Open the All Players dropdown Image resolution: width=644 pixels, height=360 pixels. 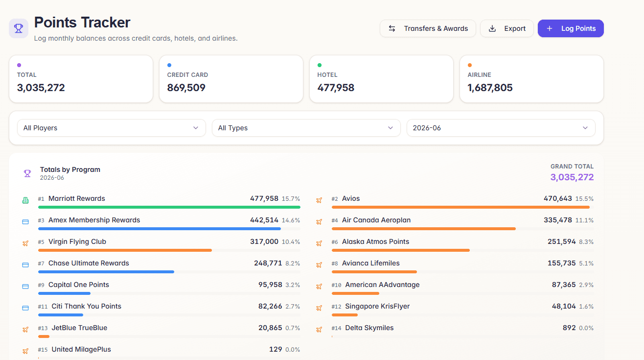[x=112, y=128]
